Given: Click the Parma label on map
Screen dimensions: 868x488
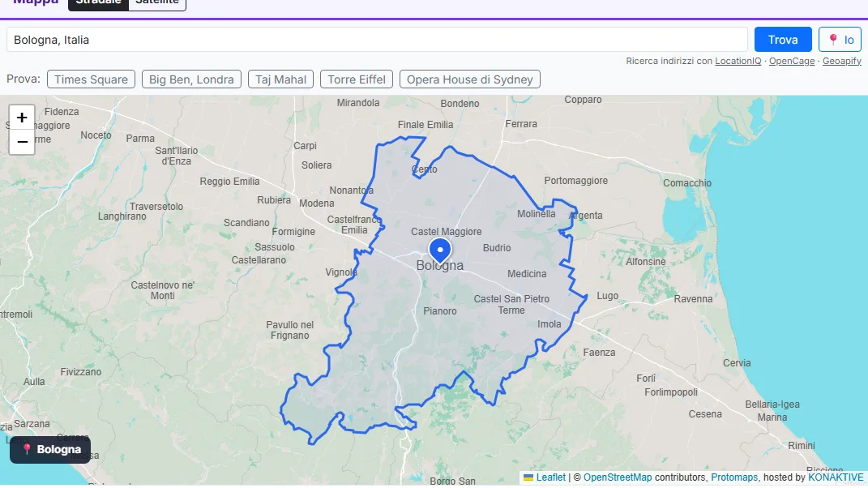Looking at the screenshot, I should pyautogui.click(x=140, y=139).
